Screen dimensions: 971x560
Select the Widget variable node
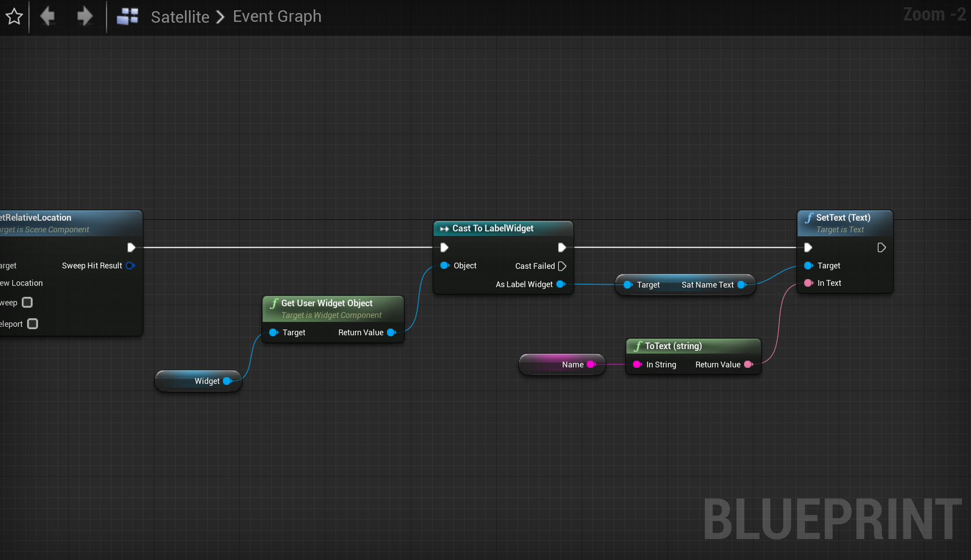coord(198,381)
